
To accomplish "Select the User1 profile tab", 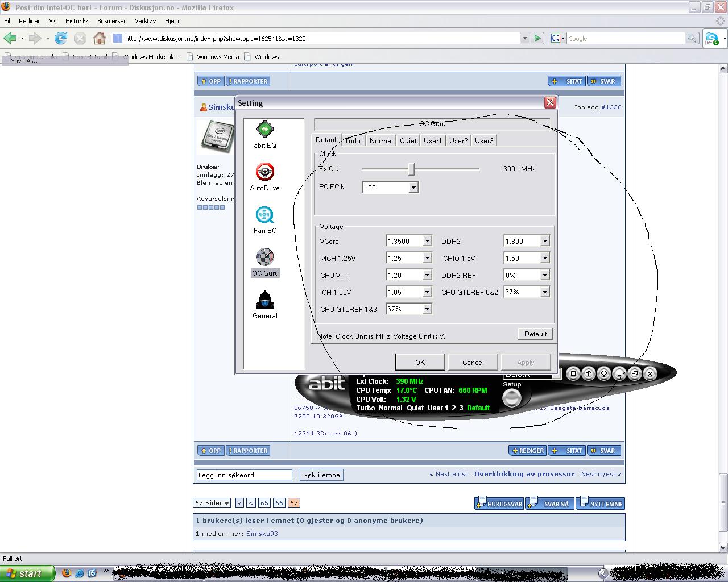I will (432, 140).
